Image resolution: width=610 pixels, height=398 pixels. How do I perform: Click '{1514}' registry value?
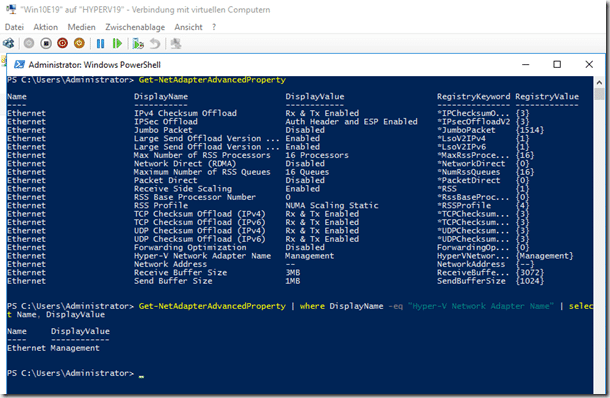point(529,130)
